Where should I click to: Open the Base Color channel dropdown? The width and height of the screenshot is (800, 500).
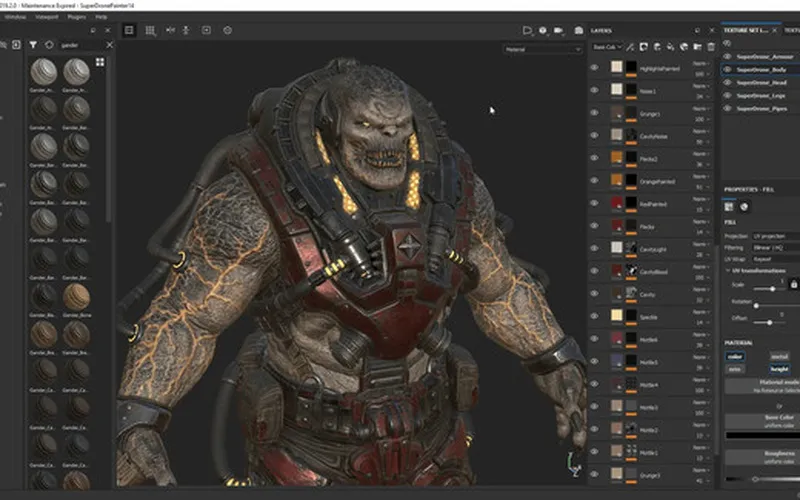[607, 47]
